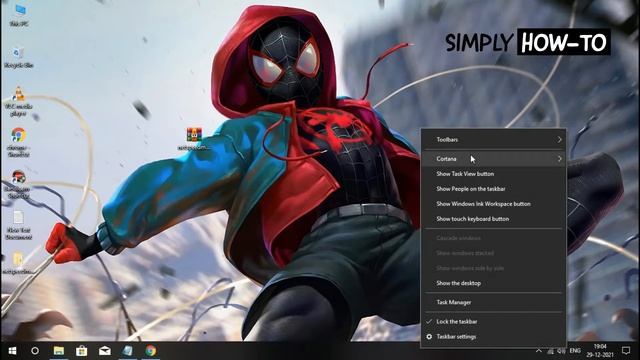This screenshot has width=640, height=360.
Task: Select Show the desktop menu entry
Action: 493,283
